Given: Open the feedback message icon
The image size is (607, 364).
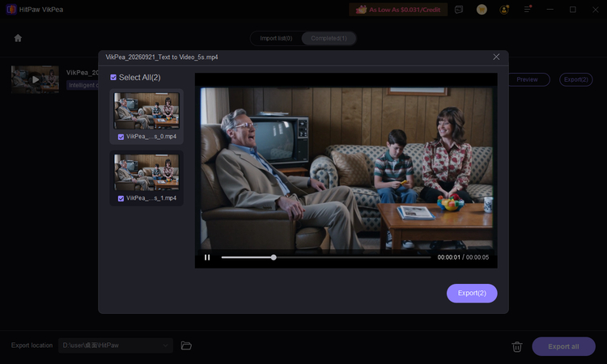Looking at the screenshot, I should (459, 10).
